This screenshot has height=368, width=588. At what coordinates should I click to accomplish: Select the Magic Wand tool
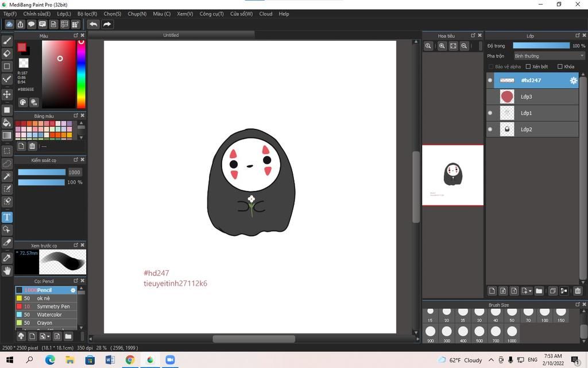pyautogui.click(x=7, y=176)
